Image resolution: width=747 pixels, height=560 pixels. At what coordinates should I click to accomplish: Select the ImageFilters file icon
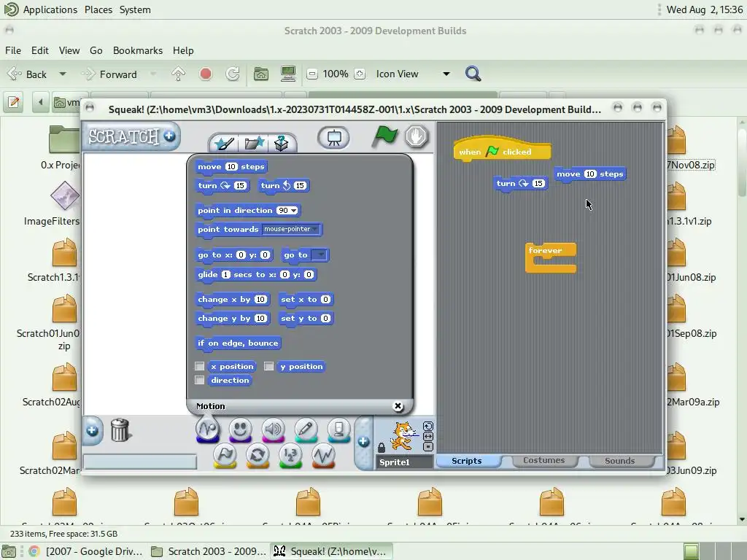64,195
